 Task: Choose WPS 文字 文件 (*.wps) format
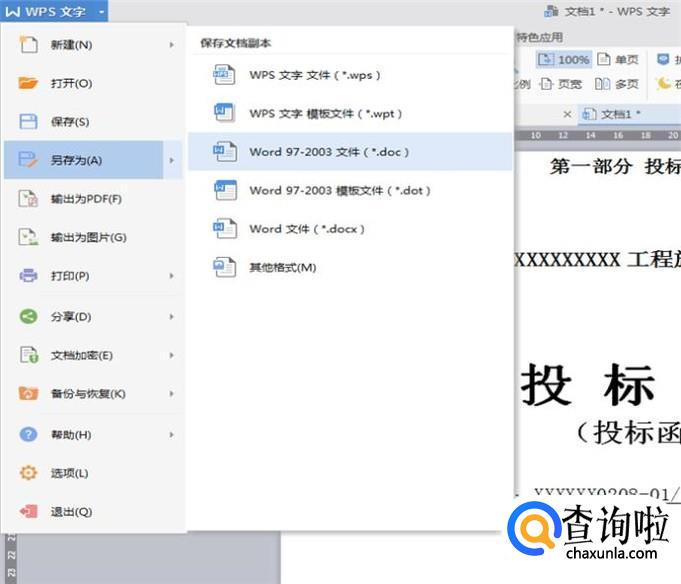[x=350, y=75]
